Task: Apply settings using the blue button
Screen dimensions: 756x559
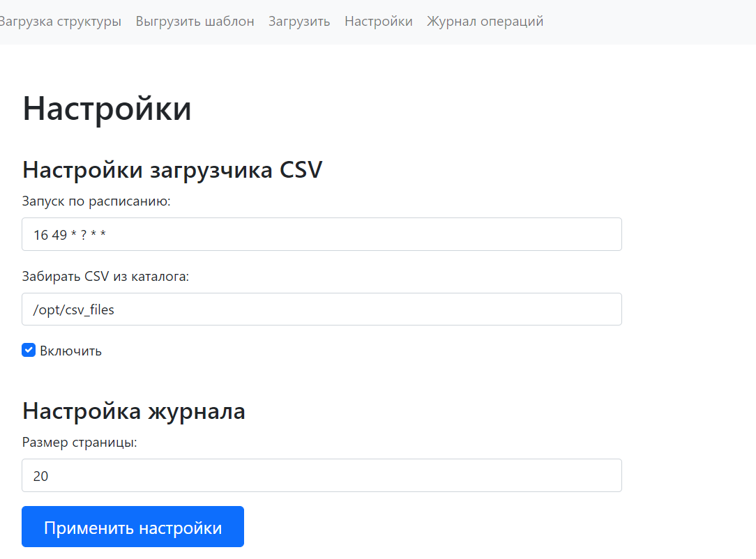Action: [133, 526]
